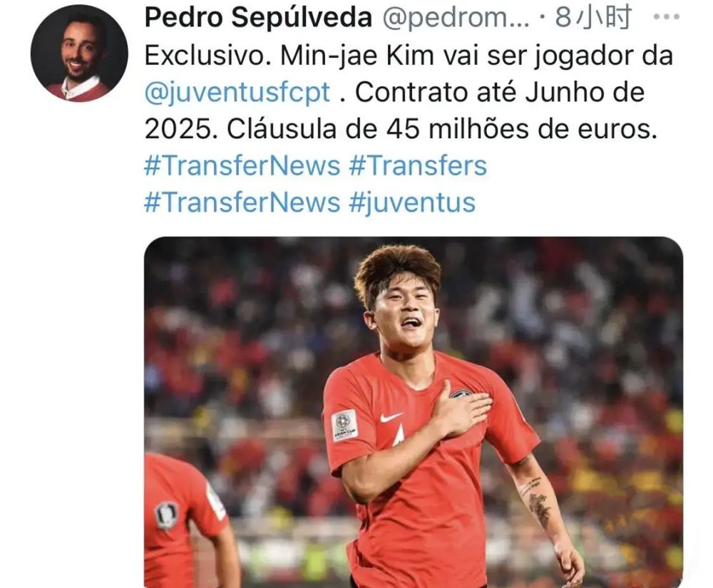
Task: Open the three-dot more options menu
Action: click(x=666, y=17)
